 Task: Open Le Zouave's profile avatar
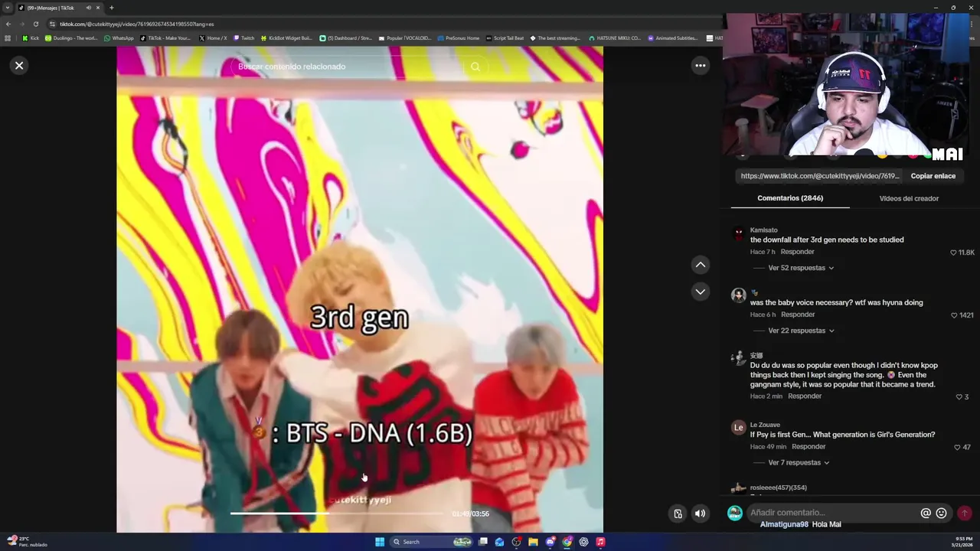pos(738,428)
